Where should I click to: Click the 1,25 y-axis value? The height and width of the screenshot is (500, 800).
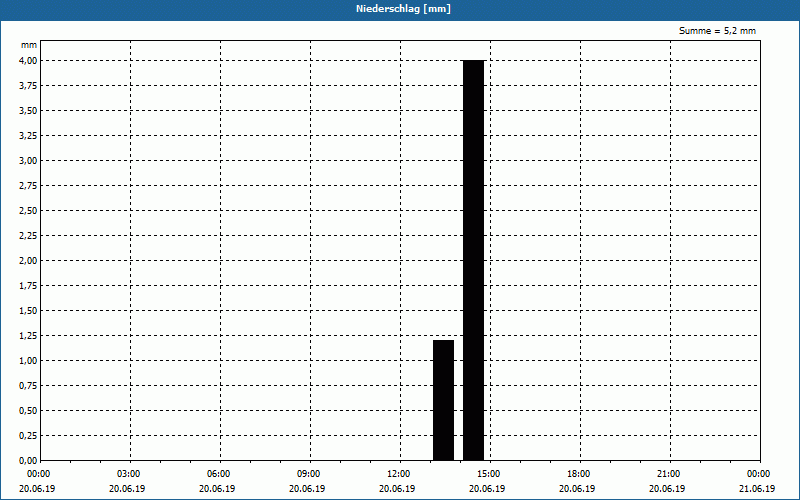coord(28,336)
